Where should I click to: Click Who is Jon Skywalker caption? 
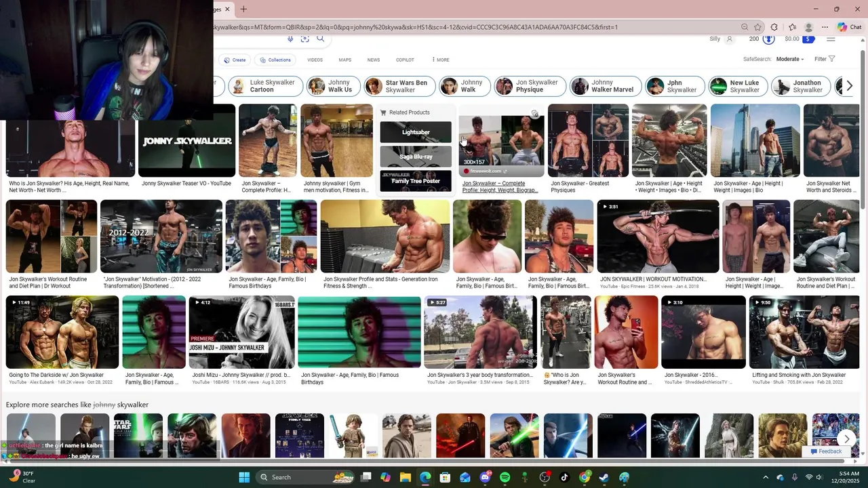click(69, 186)
